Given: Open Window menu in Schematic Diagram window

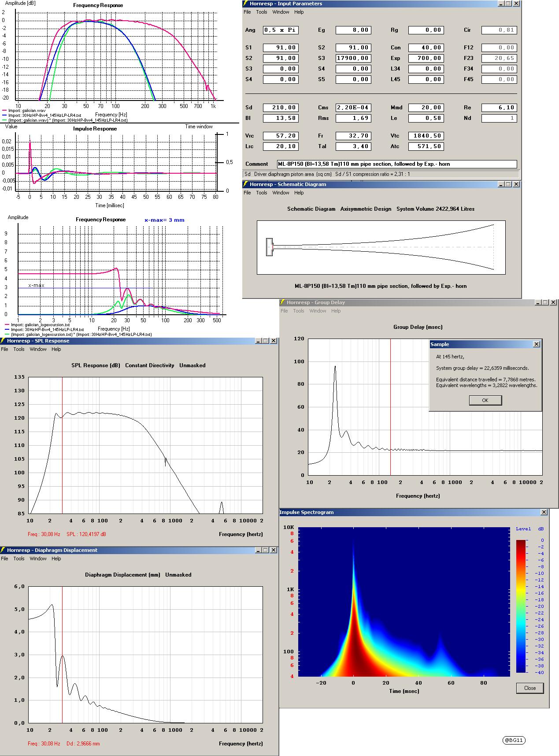Looking at the screenshot, I should pyautogui.click(x=281, y=193).
